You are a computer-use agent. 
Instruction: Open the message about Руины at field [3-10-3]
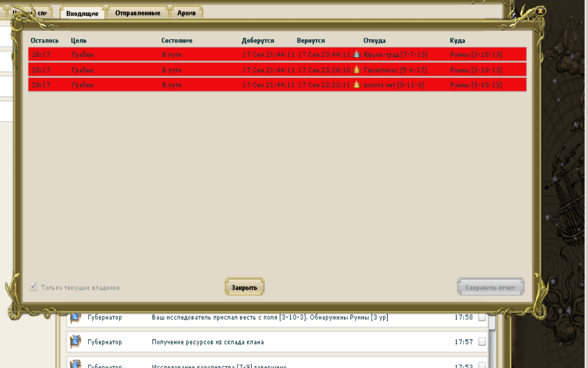[x=270, y=317]
